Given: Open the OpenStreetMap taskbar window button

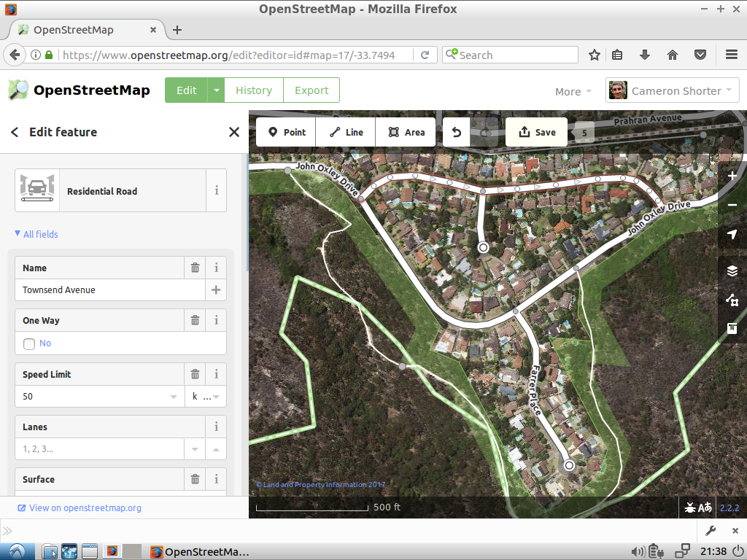Looking at the screenshot, I should 200,552.
